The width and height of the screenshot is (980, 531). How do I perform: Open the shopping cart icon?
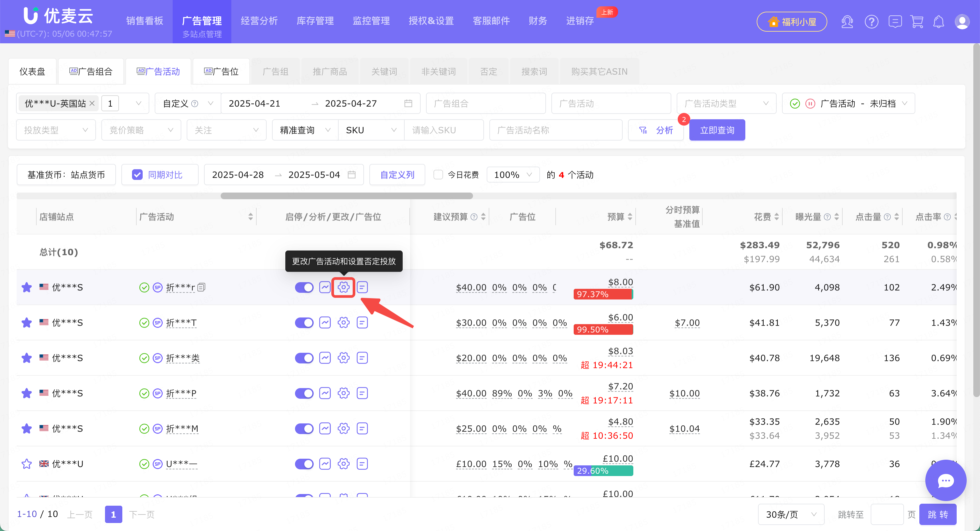[917, 22]
